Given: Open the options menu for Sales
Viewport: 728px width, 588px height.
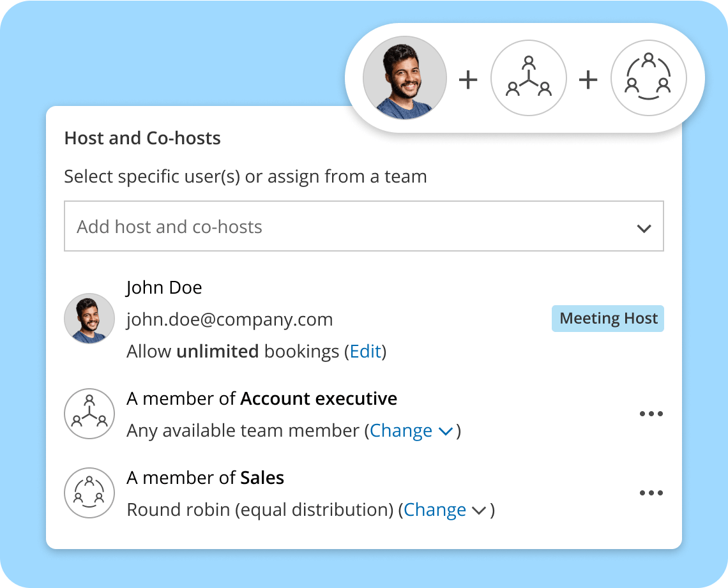Looking at the screenshot, I should click(x=651, y=493).
